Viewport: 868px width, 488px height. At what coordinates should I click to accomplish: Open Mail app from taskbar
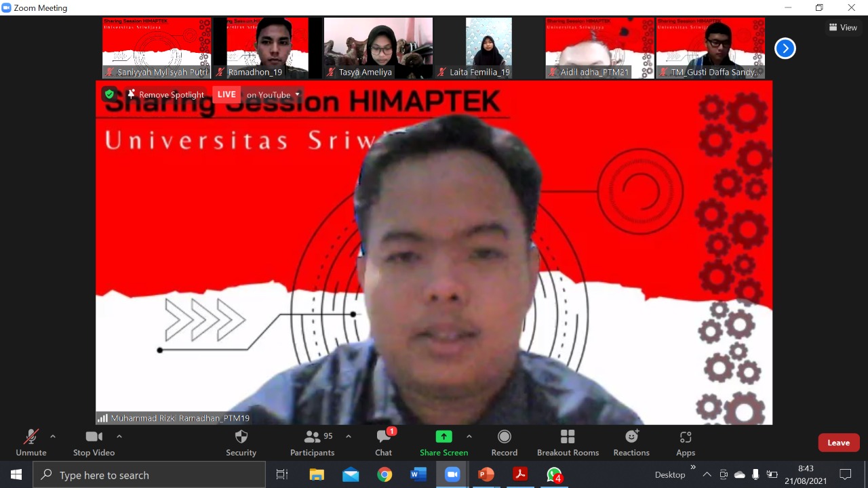click(x=351, y=475)
